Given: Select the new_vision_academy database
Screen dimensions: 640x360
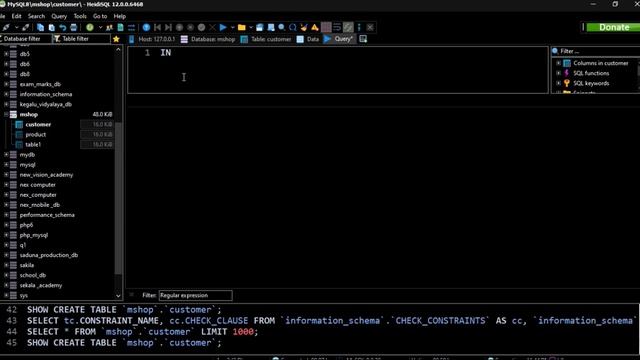Looking at the screenshot, I should [46, 175].
